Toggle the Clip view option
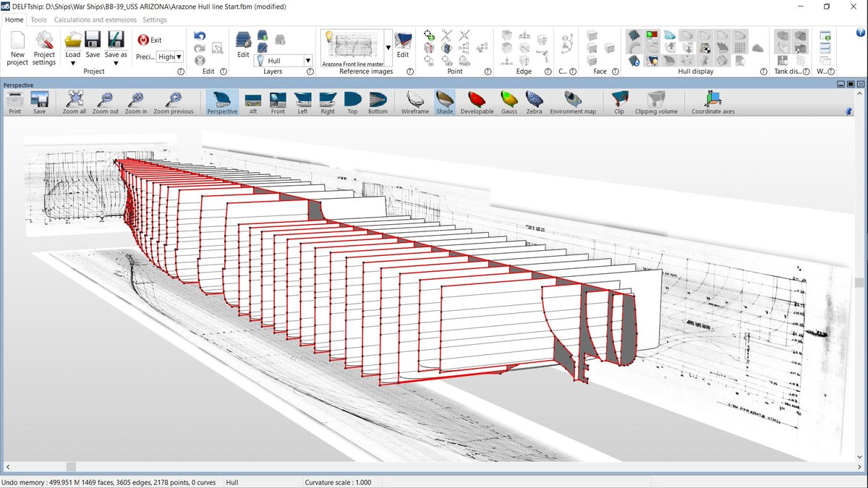Screen dimensions: 868x488 [x=619, y=101]
